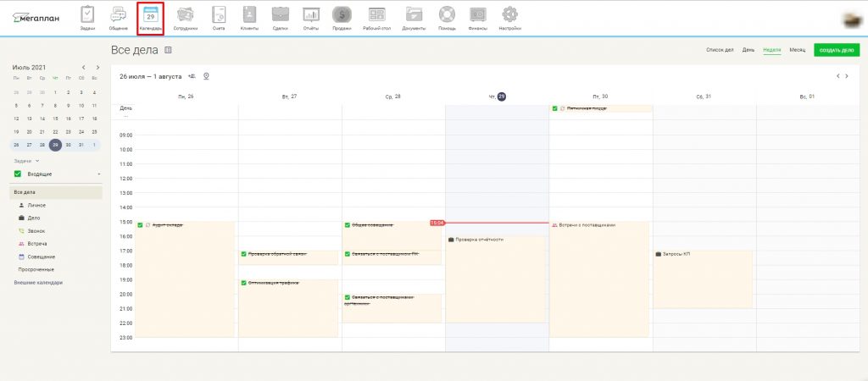Viewport: 868px width, 381px height.
Task: Click the СОЗДАТЬ ДЕЛО button
Action: (837, 50)
